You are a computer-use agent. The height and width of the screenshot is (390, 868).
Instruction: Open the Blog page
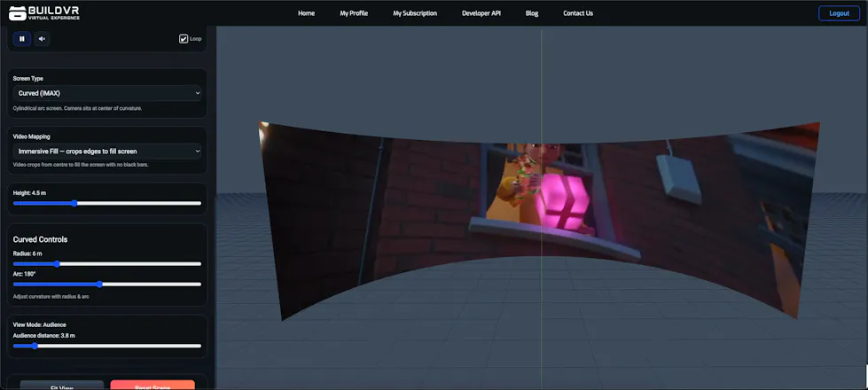coord(531,13)
